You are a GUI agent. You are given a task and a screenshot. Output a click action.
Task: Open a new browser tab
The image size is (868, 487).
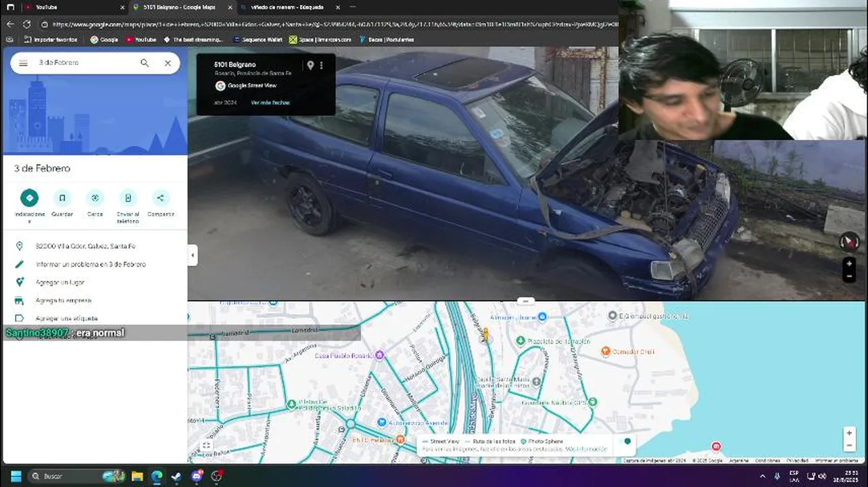coord(353,7)
